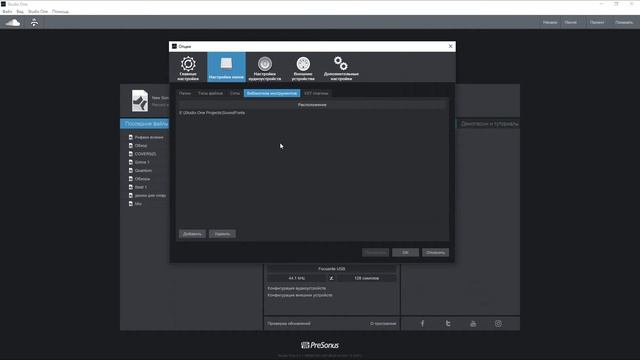Click the New Song document icon
This screenshot has width=640, height=360.
(x=140, y=101)
